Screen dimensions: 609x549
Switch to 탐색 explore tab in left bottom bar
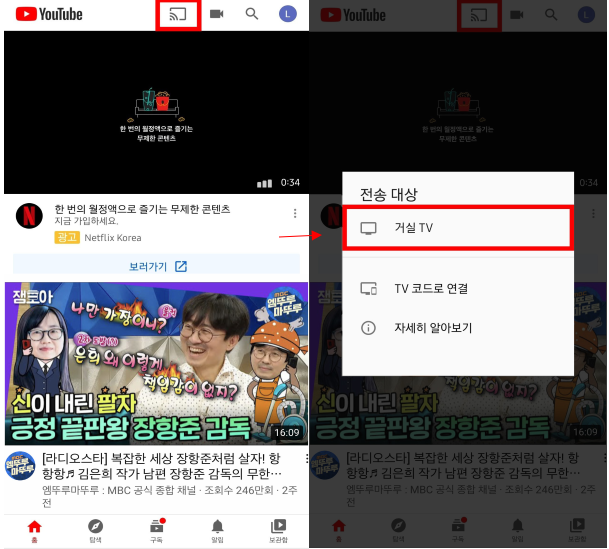(x=96, y=531)
